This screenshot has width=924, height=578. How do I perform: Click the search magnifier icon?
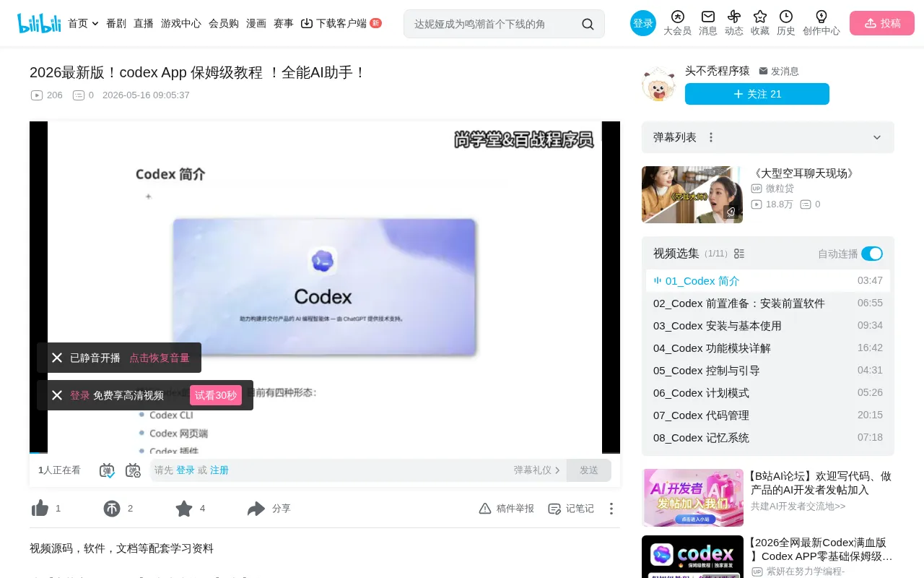pos(588,24)
